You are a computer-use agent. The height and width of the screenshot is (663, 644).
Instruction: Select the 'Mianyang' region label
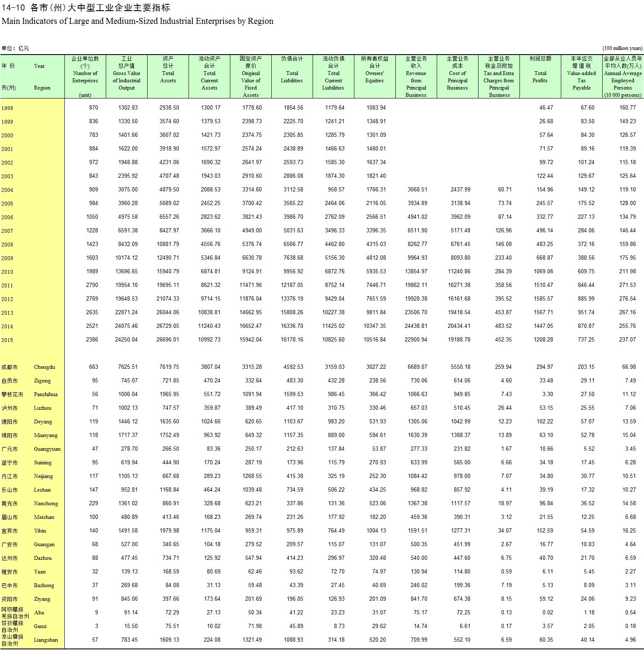pyautogui.click(x=46, y=435)
